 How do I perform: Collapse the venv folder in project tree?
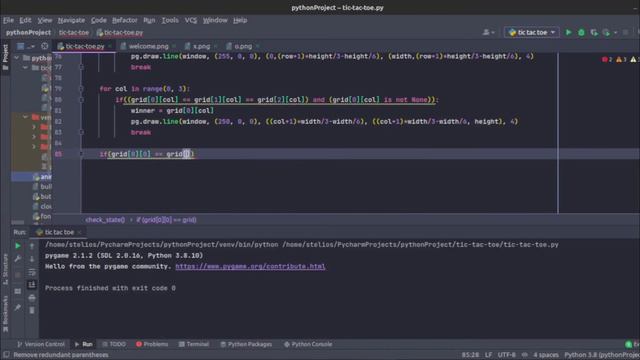[25, 117]
